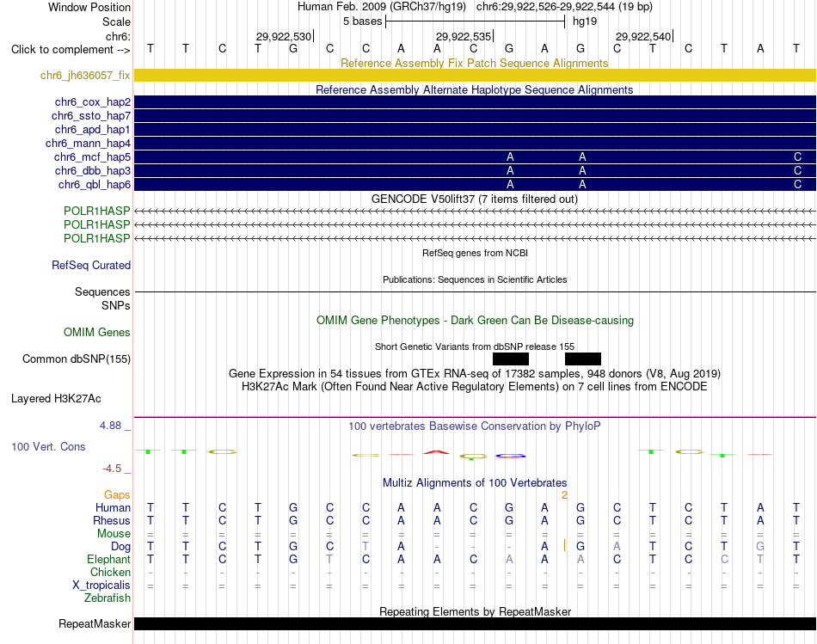Click the 29,922,535 ruler coordinate
817x644 pixels.
point(464,36)
